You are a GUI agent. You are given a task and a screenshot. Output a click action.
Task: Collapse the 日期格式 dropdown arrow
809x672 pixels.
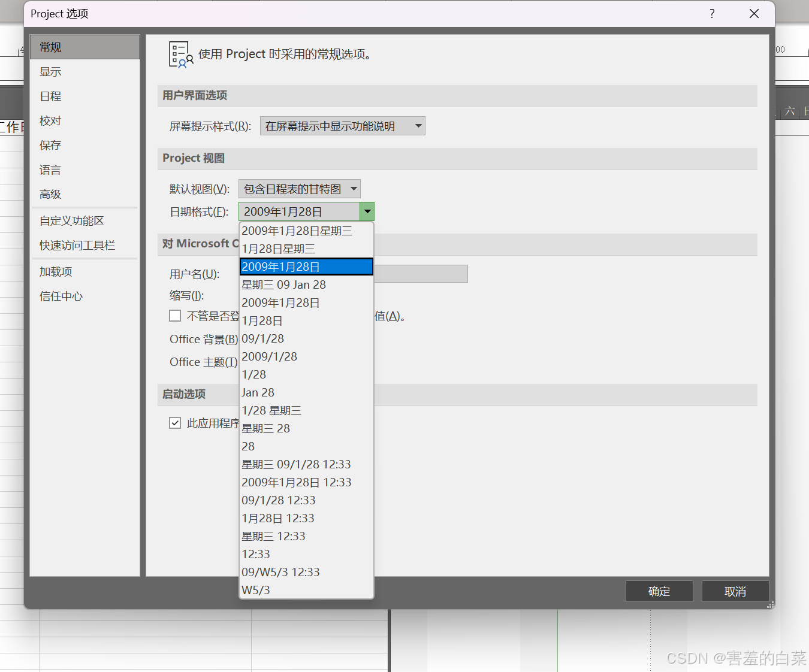coord(367,211)
